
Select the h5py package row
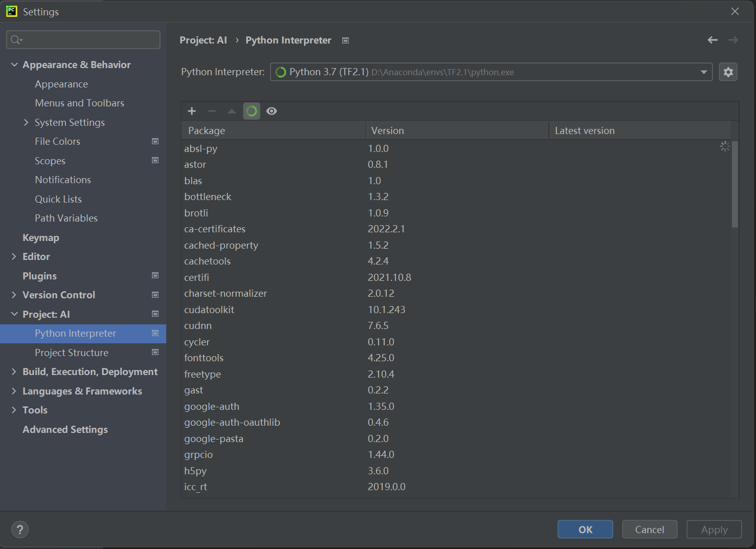tap(456, 471)
